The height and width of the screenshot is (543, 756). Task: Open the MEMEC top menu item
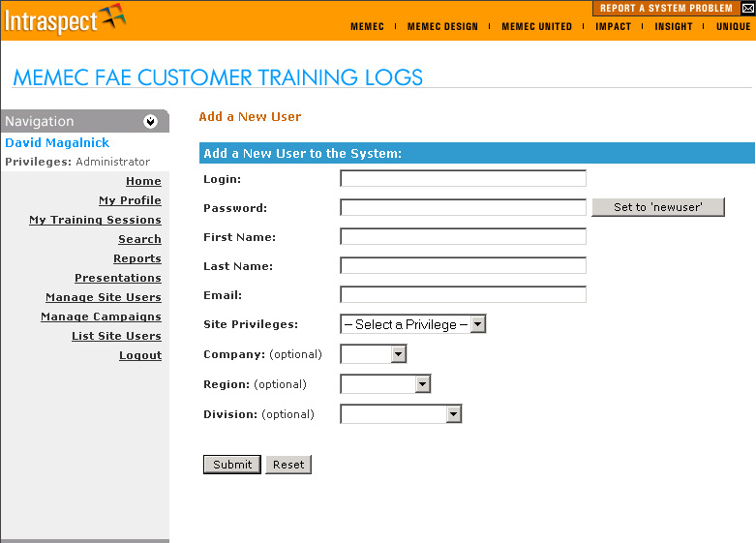[367, 26]
